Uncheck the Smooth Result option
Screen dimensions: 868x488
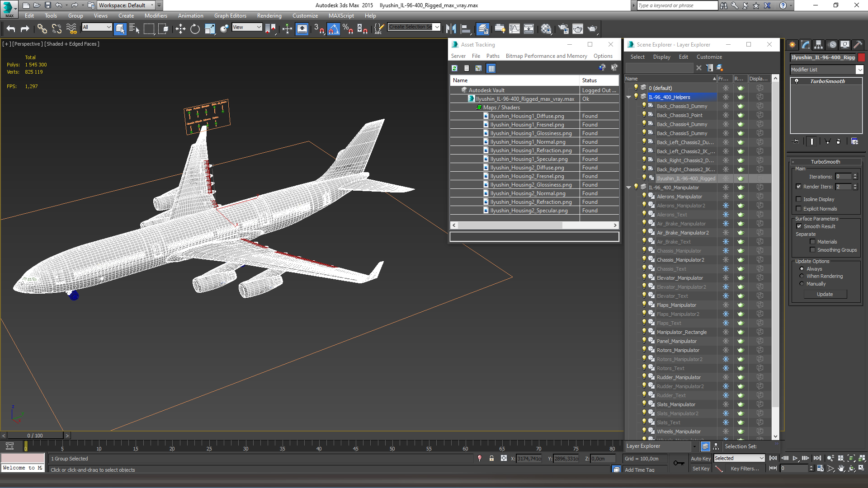coord(799,226)
